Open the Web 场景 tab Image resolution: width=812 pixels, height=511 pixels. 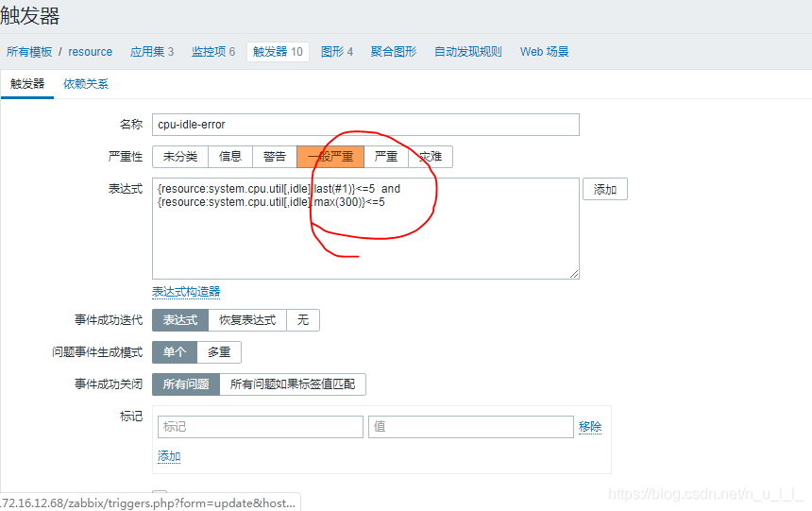(544, 52)
